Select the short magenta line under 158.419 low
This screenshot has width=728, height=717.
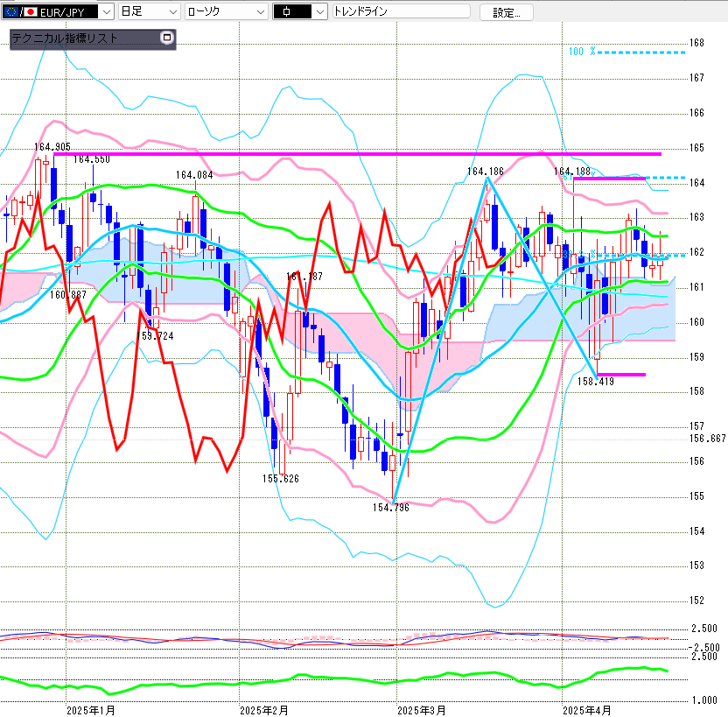(620, 375)
